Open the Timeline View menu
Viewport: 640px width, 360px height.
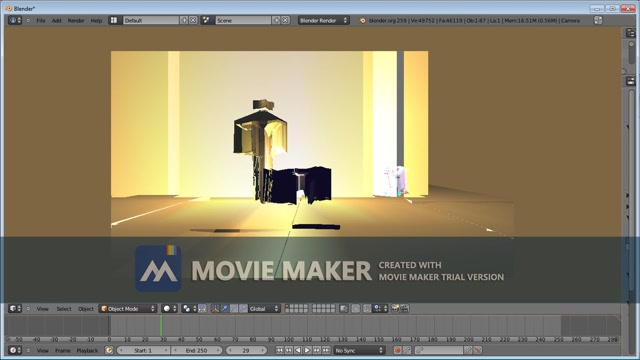[42, 351]
